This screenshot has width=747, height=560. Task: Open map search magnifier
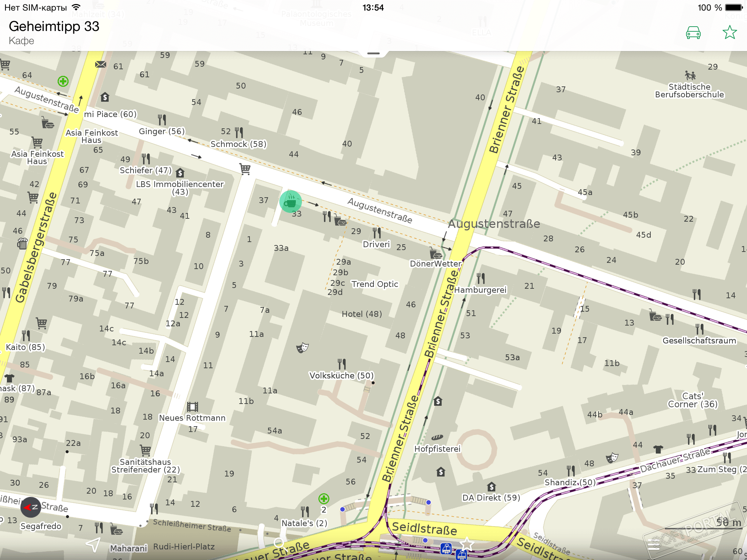[279, 544]
